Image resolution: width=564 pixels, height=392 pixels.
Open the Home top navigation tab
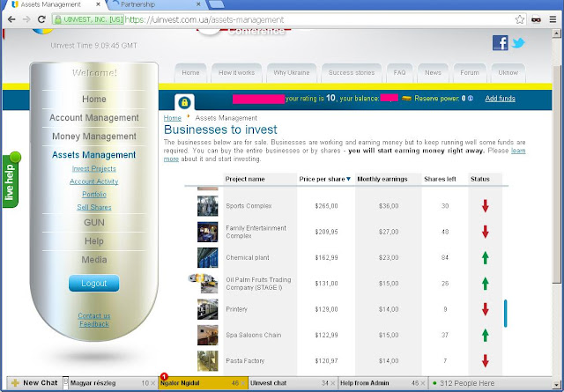[x=190, y=72]
